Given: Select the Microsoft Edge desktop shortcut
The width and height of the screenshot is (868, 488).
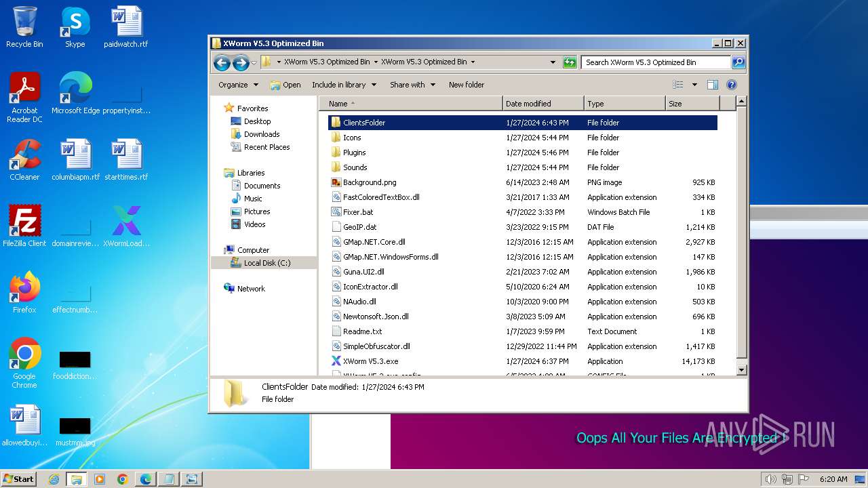Looking at the screenshot, I should [x=76, y=94].
